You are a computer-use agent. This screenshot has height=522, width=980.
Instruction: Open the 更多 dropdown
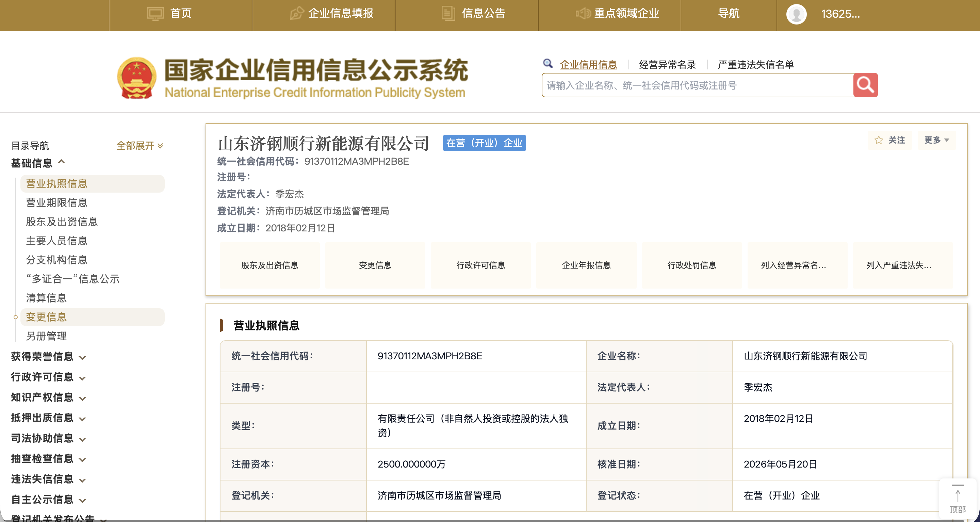click(x=936, y=140)
